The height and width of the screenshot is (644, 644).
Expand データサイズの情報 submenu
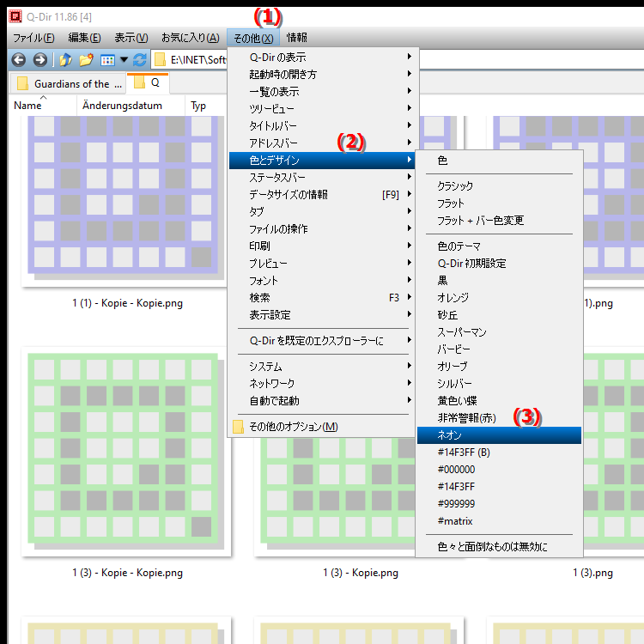(322, 195)
